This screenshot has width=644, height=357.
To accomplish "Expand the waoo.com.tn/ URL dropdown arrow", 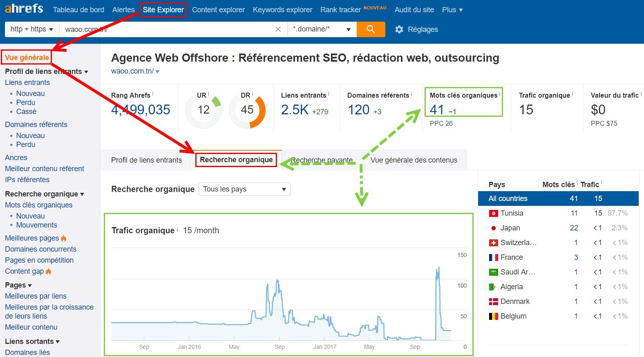I will click(157, 72).
